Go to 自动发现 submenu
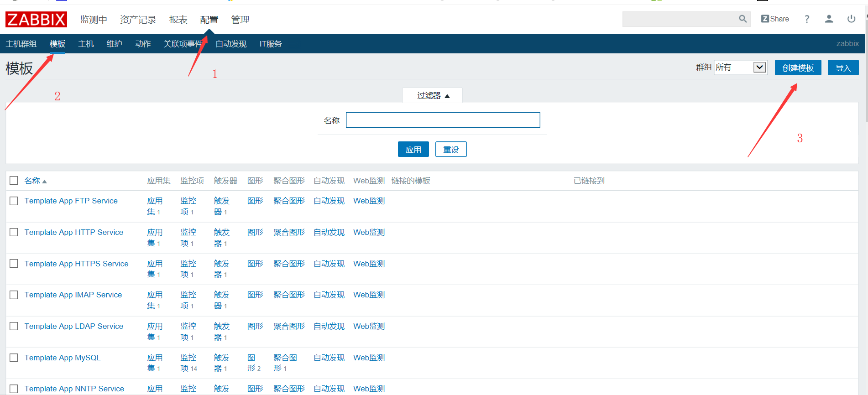The height and width of the screenshot is (395, 868). 231,44
